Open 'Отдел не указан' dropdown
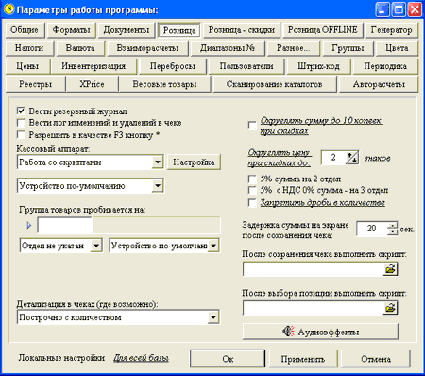 click(96, 246)
